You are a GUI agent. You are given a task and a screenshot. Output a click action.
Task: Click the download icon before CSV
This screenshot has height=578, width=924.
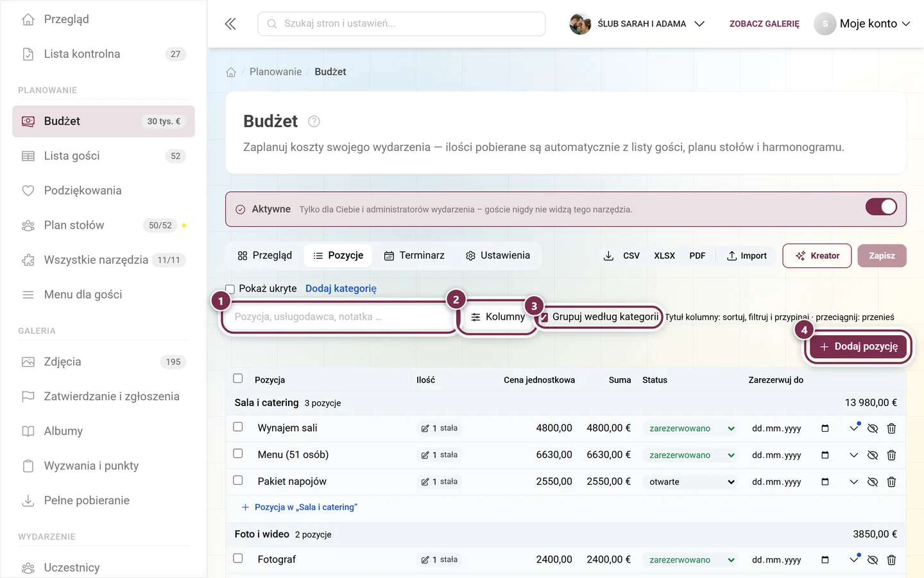(x=608, y=256)
